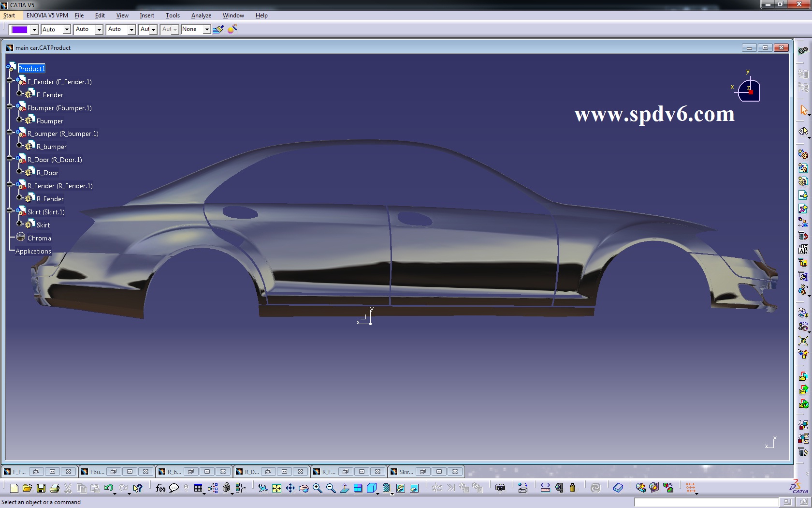Open the ENOVIA V5 VPM menu
The width and height of the screenshot is (812, 508).
tap(47, 15)
